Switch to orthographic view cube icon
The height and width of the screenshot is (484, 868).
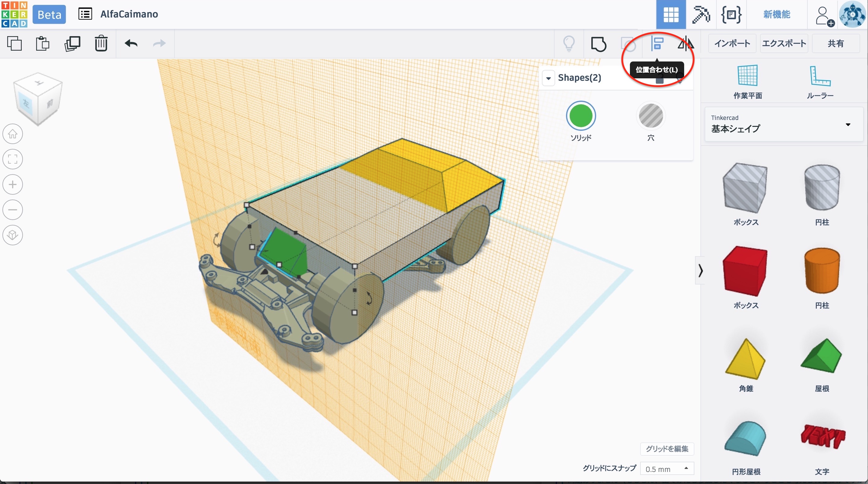[x=13, y=235]
